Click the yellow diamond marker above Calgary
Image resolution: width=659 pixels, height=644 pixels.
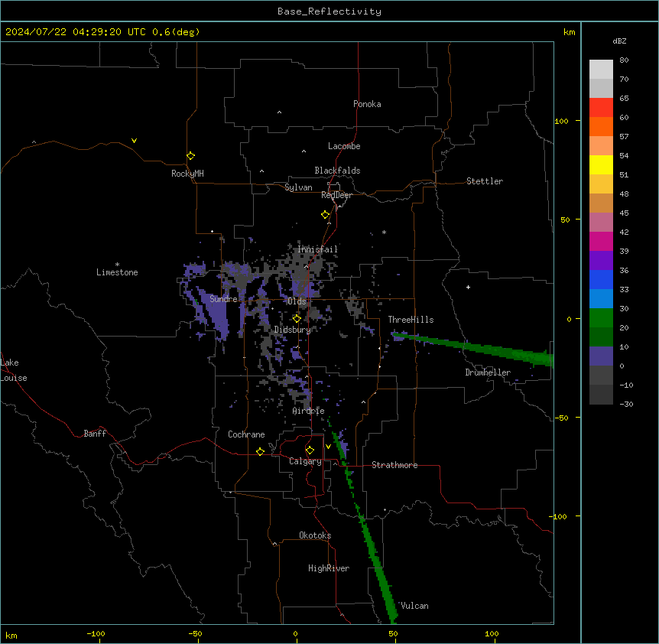(310, 450)
